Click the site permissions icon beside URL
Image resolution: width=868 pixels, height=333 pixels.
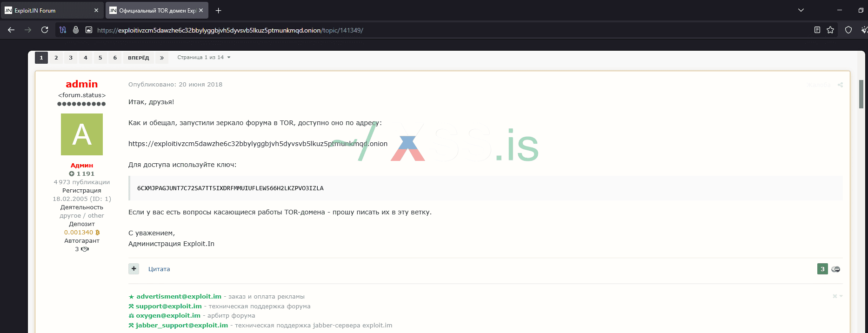click(89, 30)
